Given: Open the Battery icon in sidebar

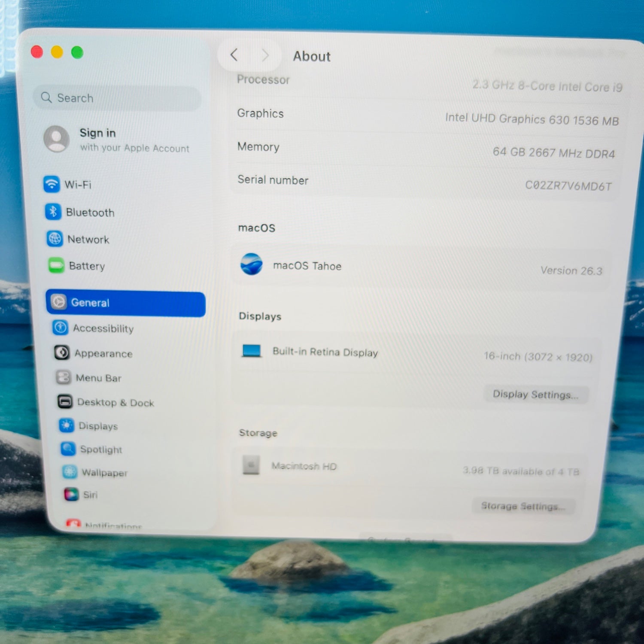Looking at the screenshot, I should (x=56, y=265).
